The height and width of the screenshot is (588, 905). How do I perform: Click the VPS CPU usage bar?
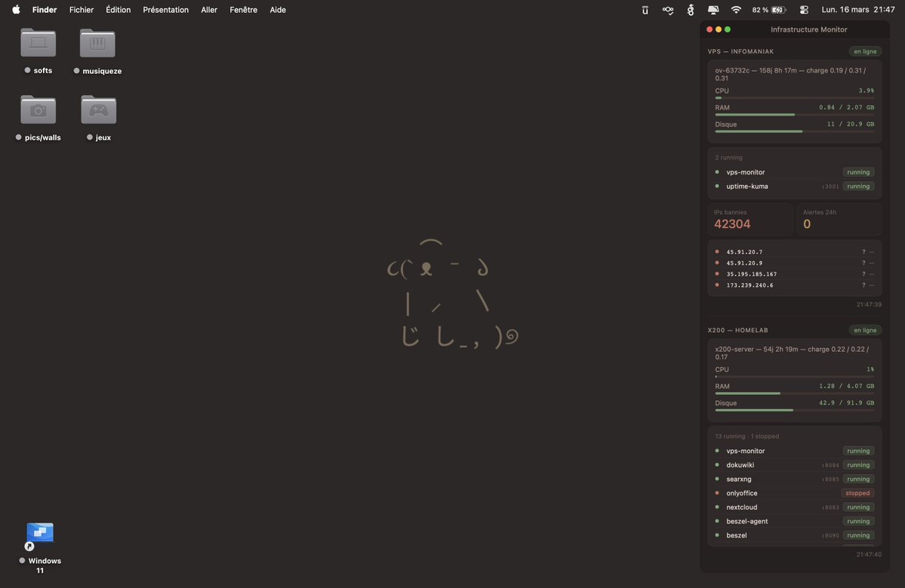794,98
